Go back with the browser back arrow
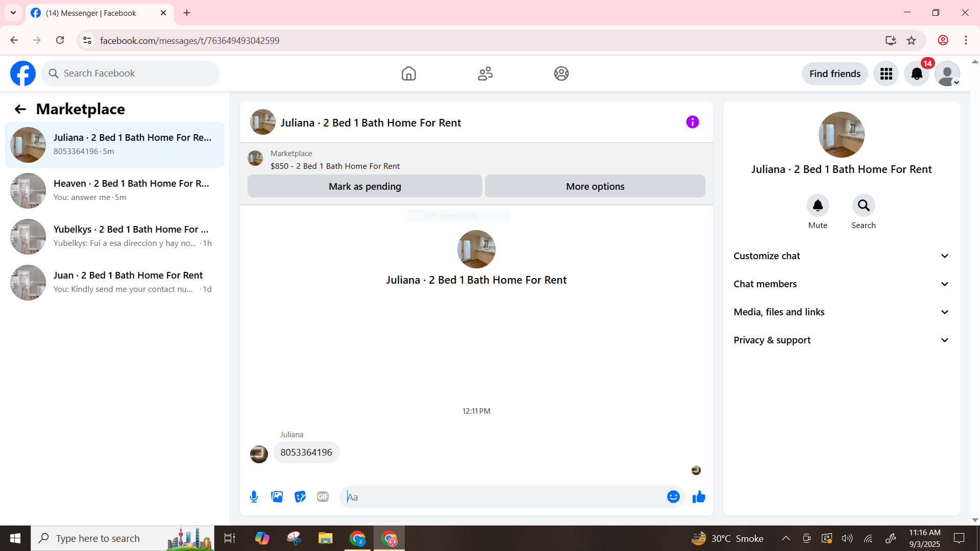Viewport: 980px width, 551px height. [x=14, y=40]
